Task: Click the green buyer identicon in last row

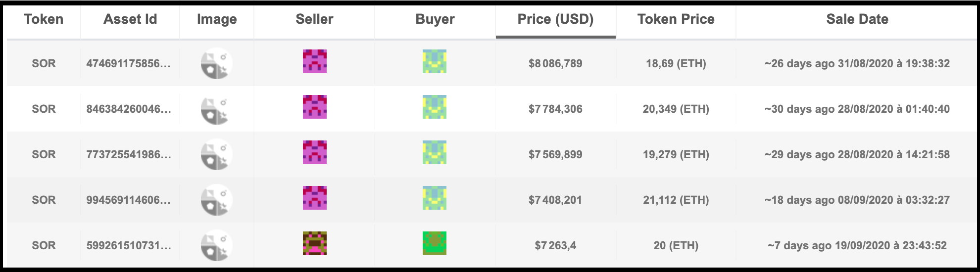Action: [x=435, y=243]
